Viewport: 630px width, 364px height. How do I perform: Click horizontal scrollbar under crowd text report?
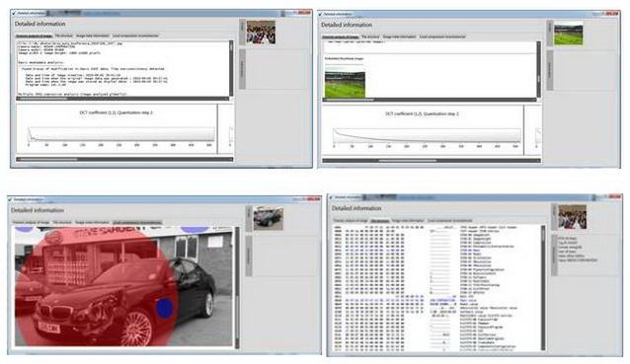[x=122, y=99]
